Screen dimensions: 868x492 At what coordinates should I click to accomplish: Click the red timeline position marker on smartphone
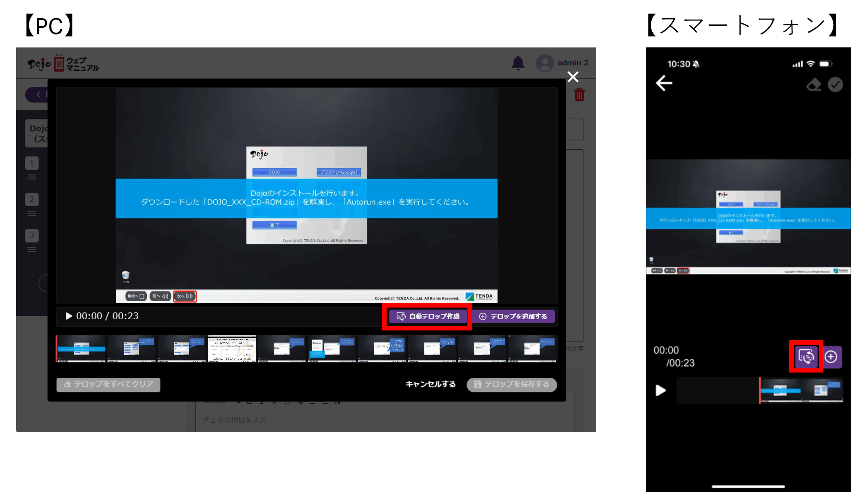tap(760, 390)
